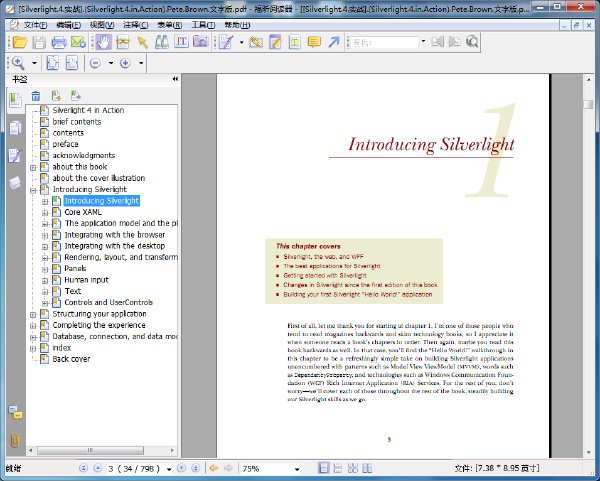Viewport: 600px width, 481px height.
Task: Go back to previous view arrow
Action: pyautogui.click(x=214, y=468)
